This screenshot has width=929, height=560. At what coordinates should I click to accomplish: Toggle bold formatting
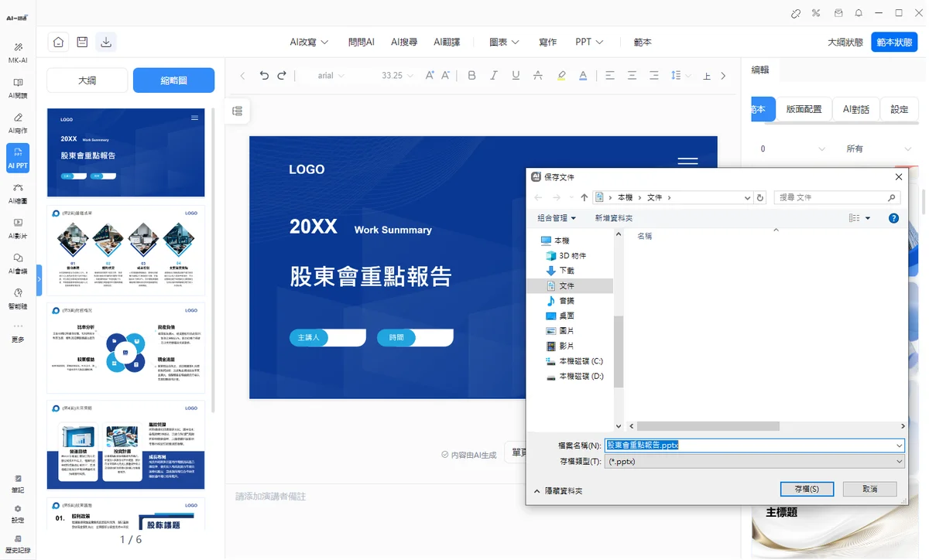pyautogui.click(x=471, y=75)
